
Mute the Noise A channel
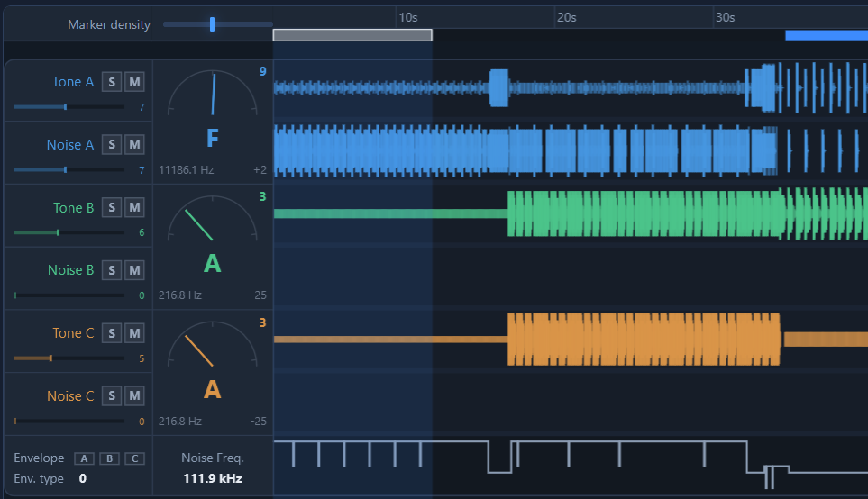(x=134, y=144)
